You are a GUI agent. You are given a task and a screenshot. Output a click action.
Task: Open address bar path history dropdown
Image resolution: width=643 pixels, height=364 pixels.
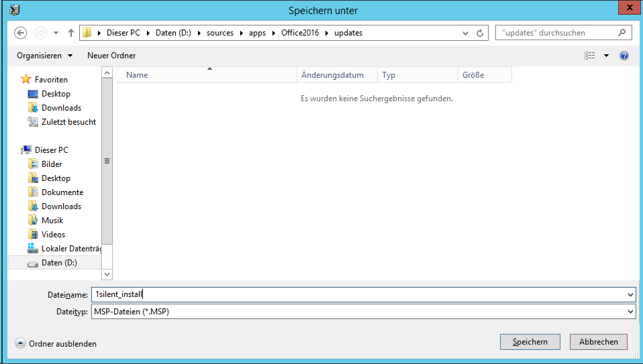[x=466, y=33]
